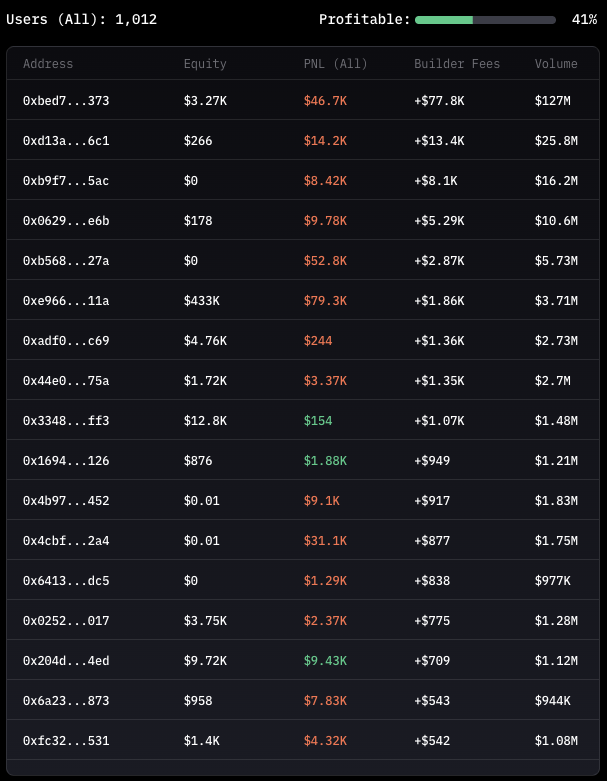This screenshot has width=607, height=781.
Task: Click the green $9.43K PNL value
Action: (325, 661)
